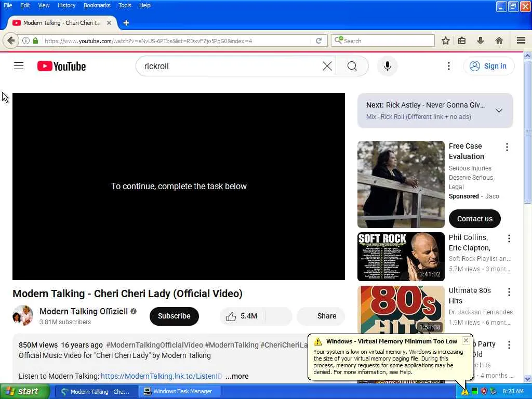Sign in to YouTube
Viewport: 532px width, 399px height.
489,66
